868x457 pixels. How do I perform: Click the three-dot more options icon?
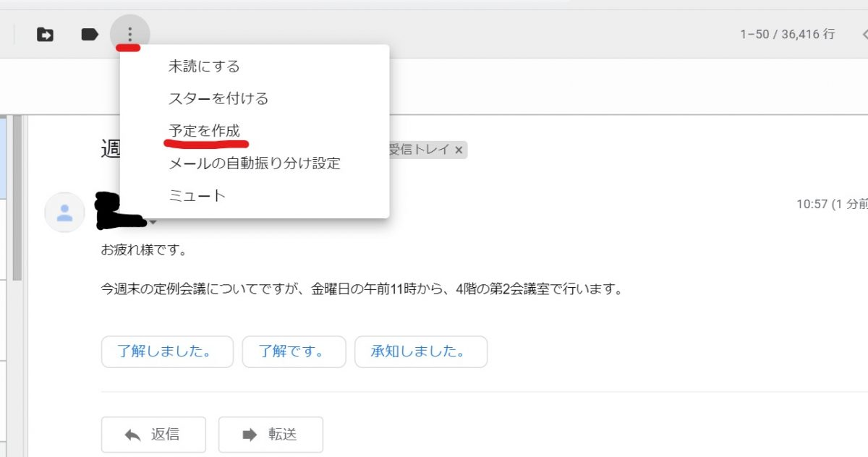(x=129, y=33)
